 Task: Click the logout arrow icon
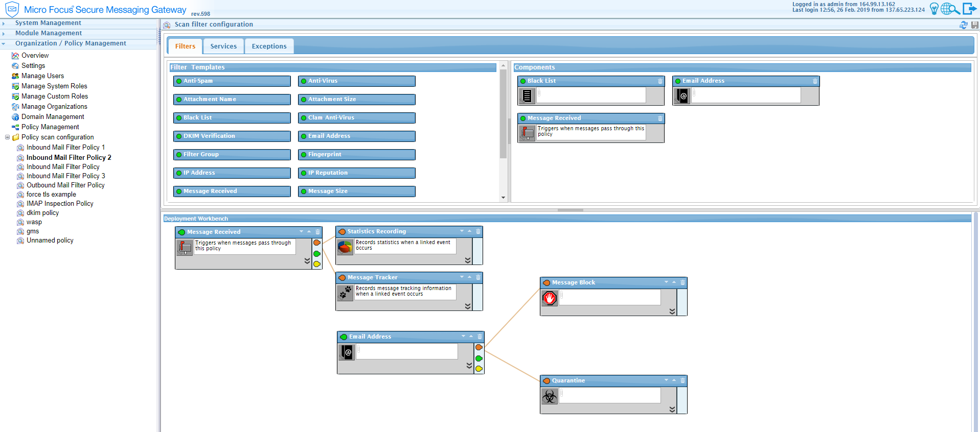pyautogui.click(x=969, y=9)
